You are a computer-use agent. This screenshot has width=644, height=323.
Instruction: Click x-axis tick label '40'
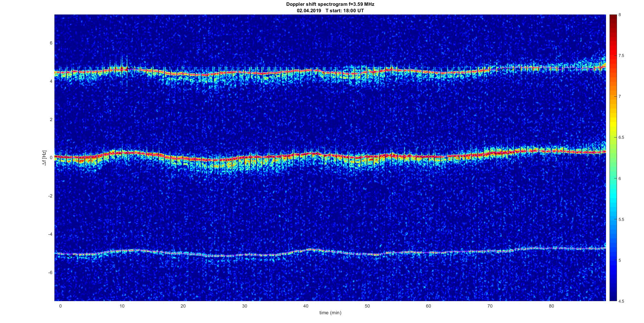[306, 306]
